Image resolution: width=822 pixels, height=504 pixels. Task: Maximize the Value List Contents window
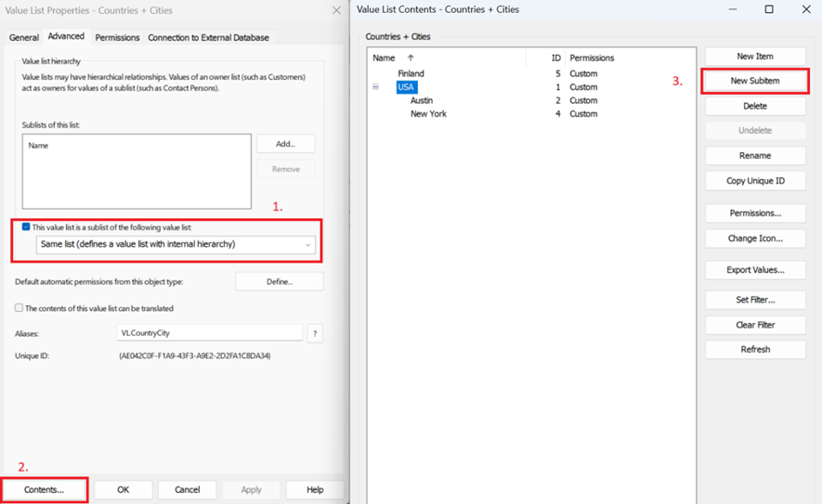coord(769,9)
